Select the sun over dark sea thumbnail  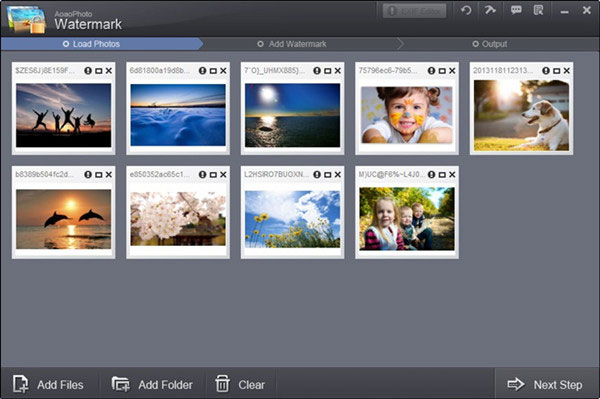tap(292, 115)
